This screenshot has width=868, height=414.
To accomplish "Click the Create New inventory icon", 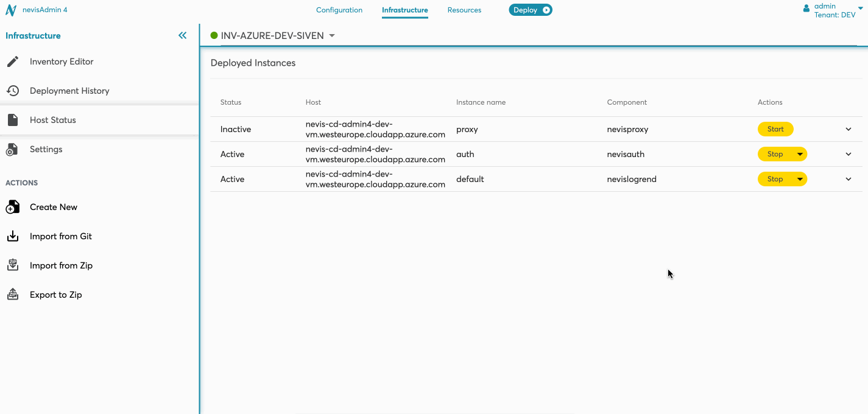I will coord(13,208).
